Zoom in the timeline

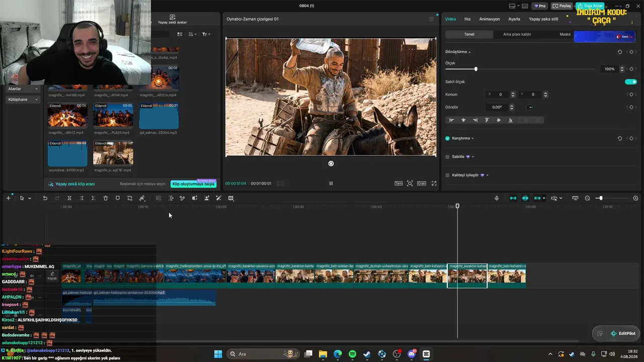[635, 198]
